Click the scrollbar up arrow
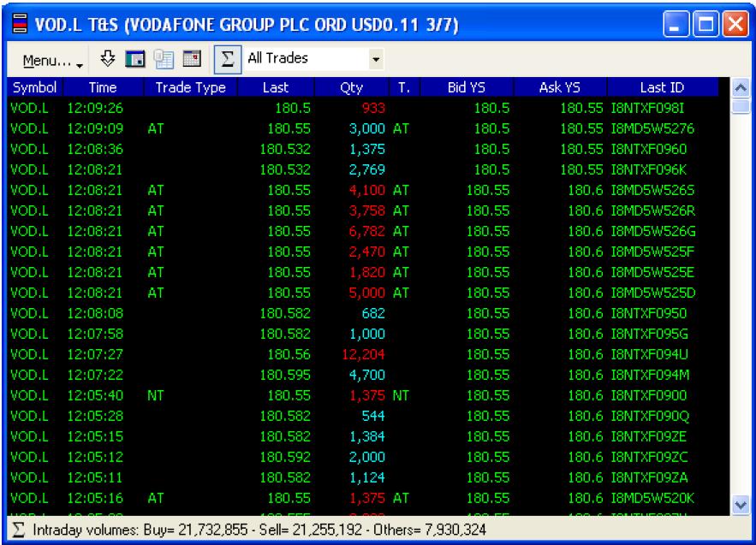Viewport: 756px width, 545px height. click(741, 87)
